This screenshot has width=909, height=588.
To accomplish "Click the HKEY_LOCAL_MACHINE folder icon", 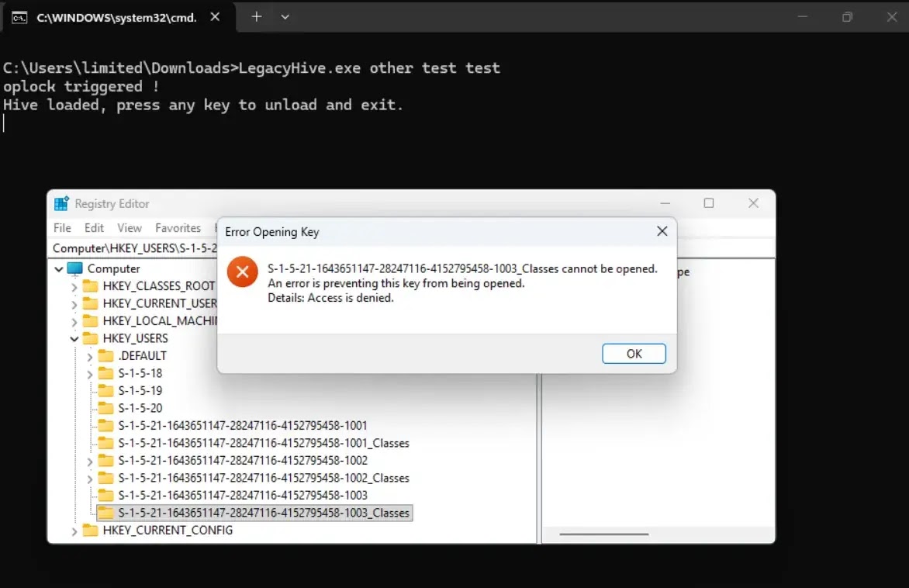I will (91, 320).
